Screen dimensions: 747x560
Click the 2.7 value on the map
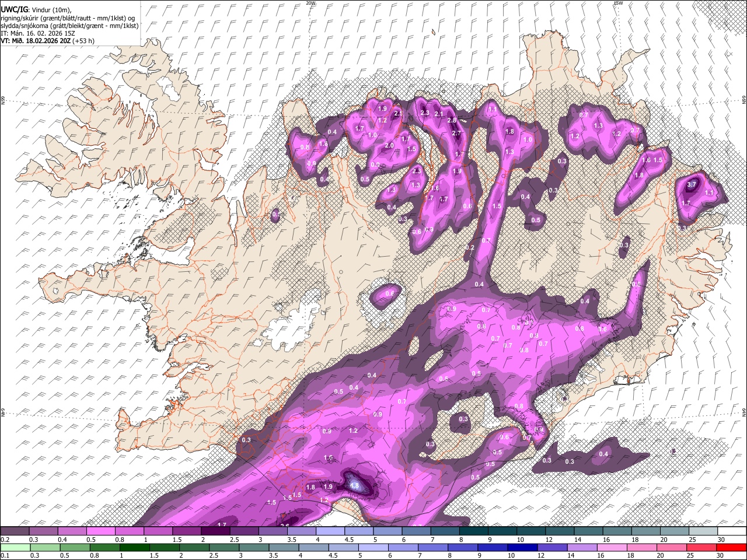coord(456,134)
